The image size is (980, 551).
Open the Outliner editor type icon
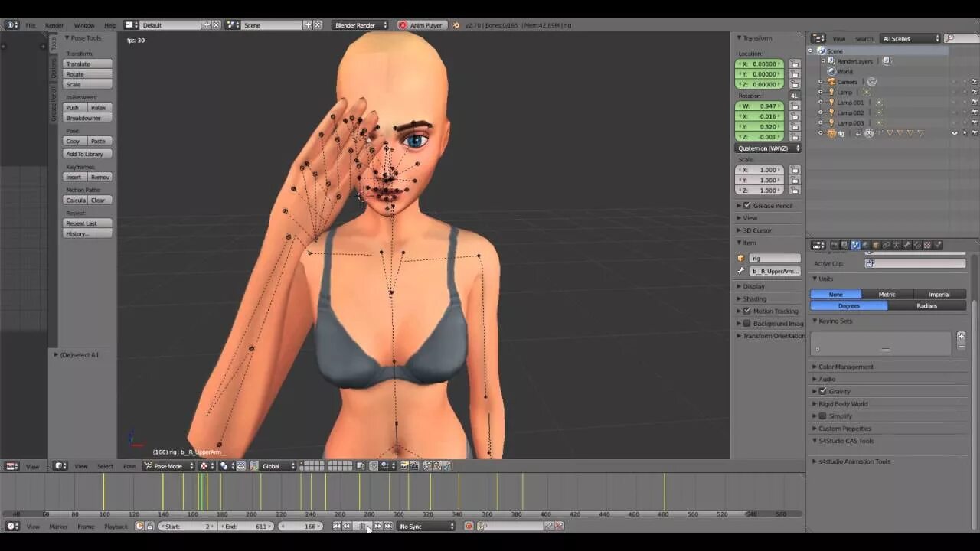tap(818, 38)
